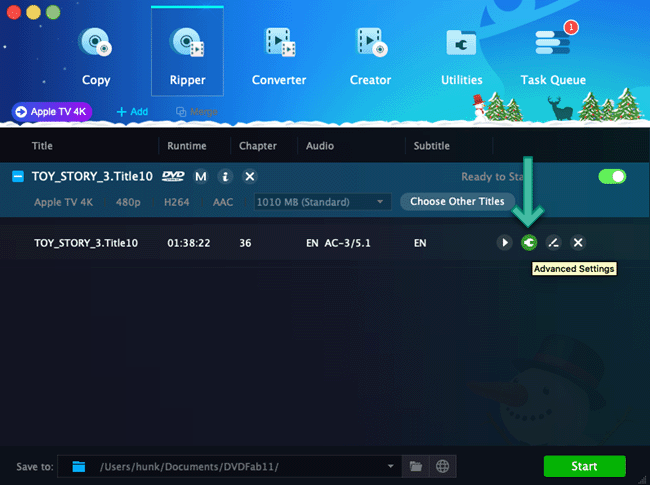Select EN AC-3/5.1 audio entry

tap(338, 243)
